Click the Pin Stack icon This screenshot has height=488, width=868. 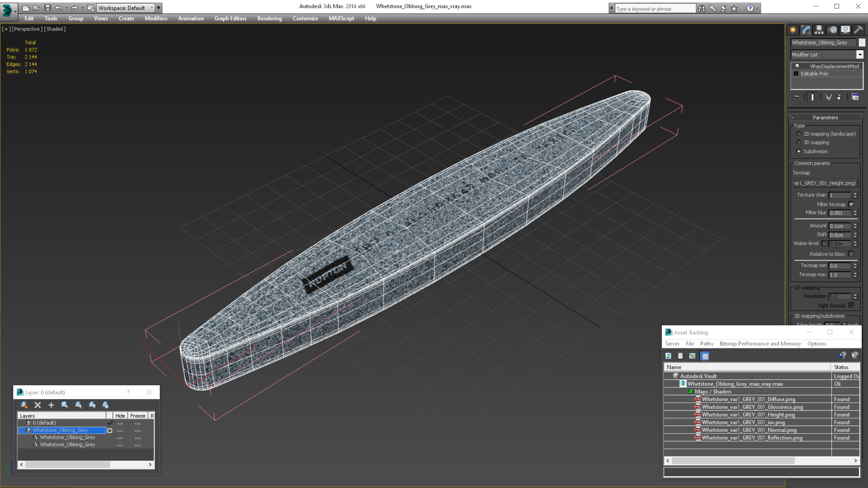797,97
